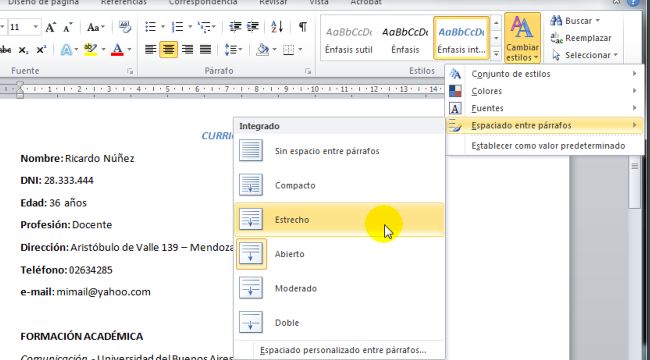The image size is (650, 360).
Task: Select the Énfasis style
Action: [x=405, y=39]
